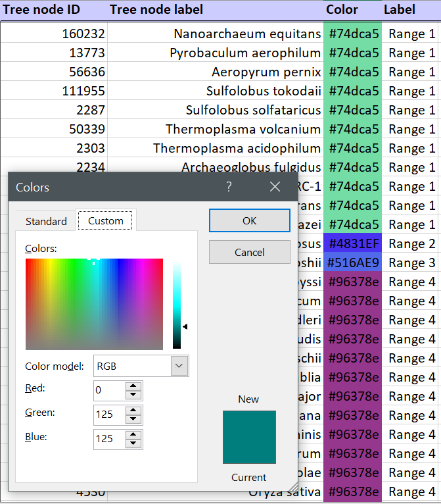441x504 pixels.
Task: Decrease the Red value with down arrow
Action: [133, 395]
